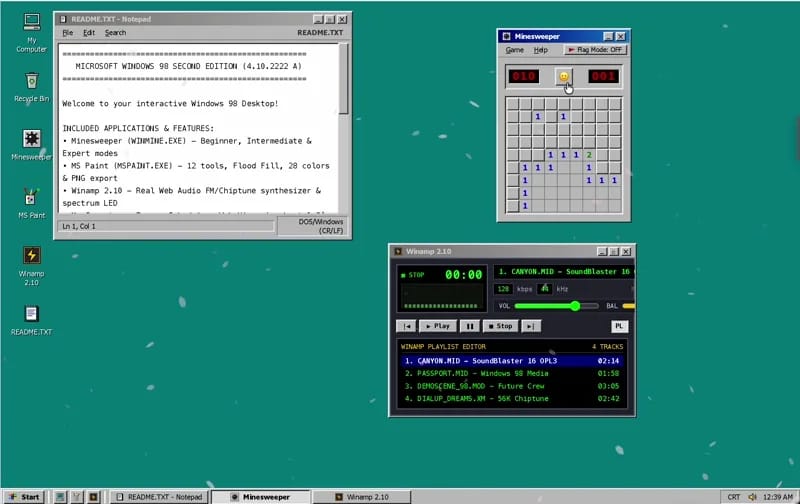Image resolution: width=800 pixels, height=504 pixels.
Task: Switch to README.TXT - Notepad taskbar button
Action: [x=159, y=497]
